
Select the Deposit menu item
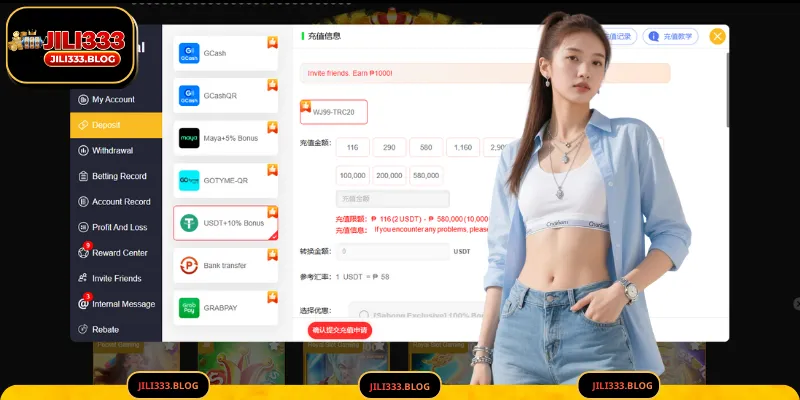116,125
